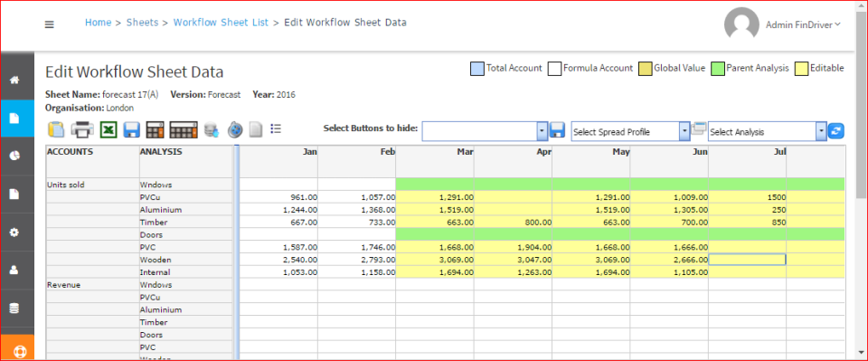
Task: Save sheet data with floppy disk icon
Action: (132, 130)
